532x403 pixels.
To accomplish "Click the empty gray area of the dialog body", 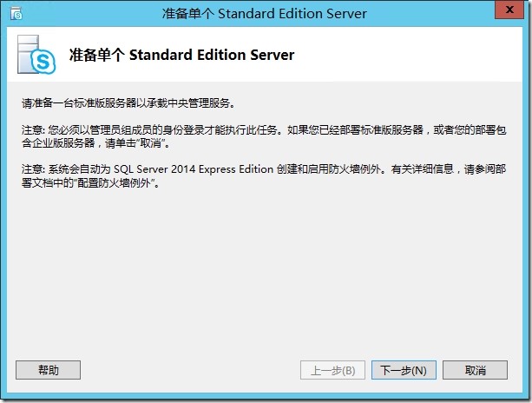I will coord(265,272).
